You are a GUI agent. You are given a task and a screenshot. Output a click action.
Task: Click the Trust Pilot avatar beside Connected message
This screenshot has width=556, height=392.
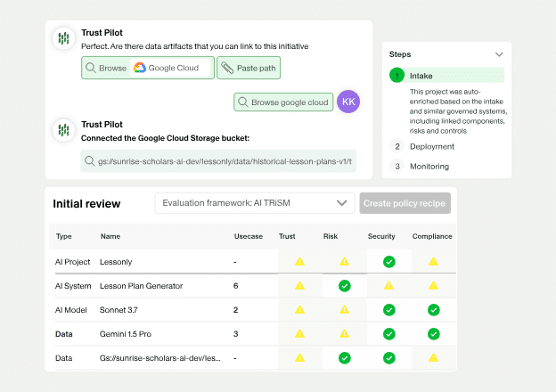tap(63, 130)
